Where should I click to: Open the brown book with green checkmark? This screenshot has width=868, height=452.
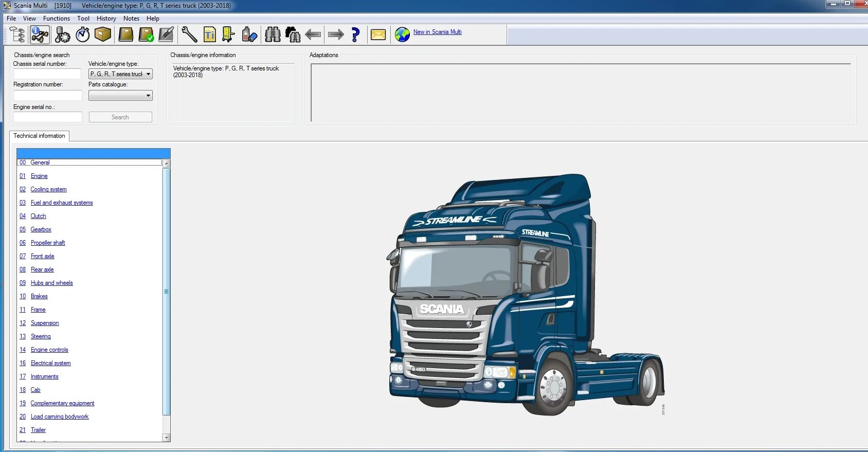[147, 34]
